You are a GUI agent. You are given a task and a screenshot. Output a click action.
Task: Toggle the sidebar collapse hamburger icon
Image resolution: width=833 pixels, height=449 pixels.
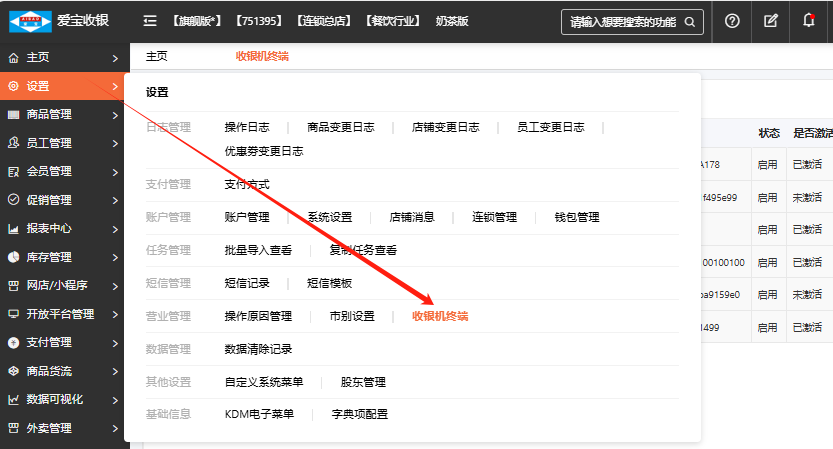pos(150,21)
